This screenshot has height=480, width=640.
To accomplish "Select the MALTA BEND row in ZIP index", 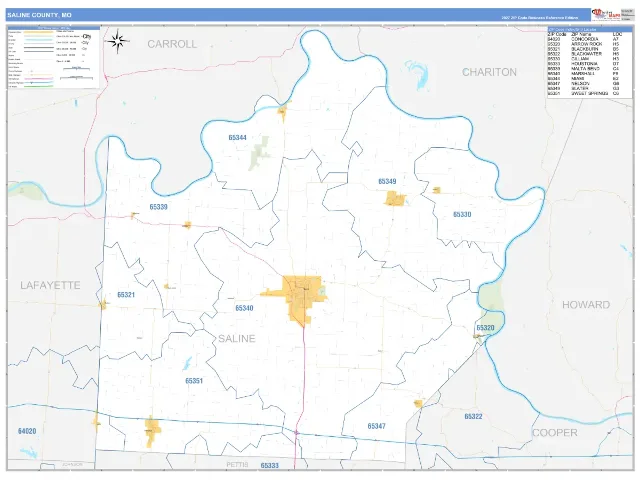I will pos(584,69).
